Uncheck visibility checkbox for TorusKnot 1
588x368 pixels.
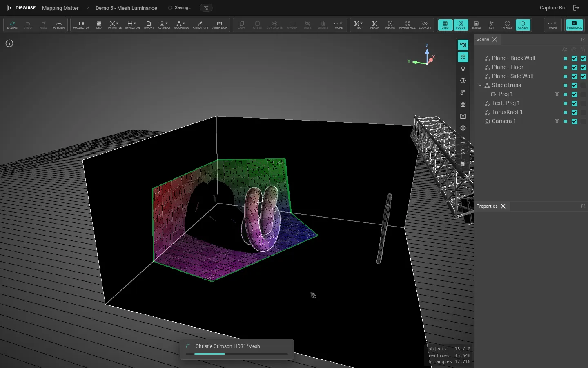[x=575, y=112]
